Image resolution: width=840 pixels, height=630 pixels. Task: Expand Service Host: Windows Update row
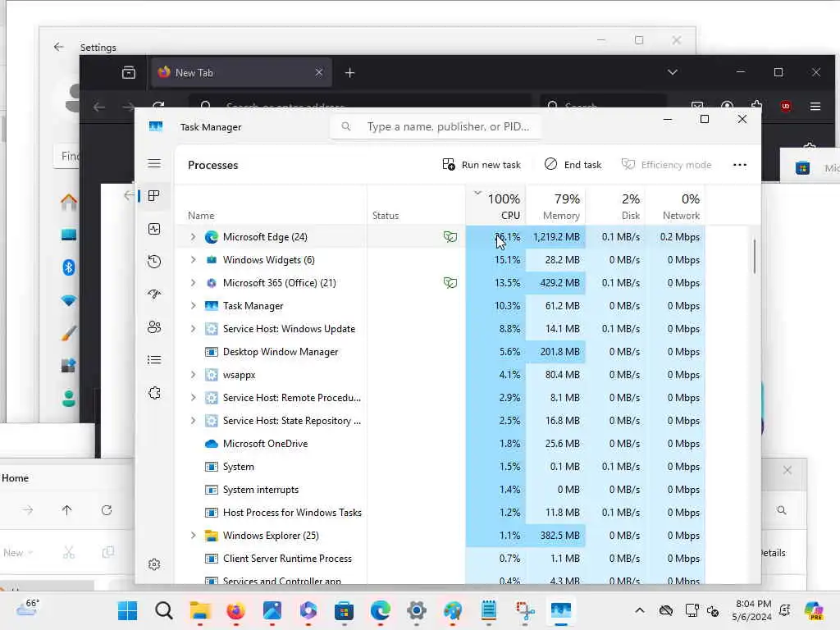click(x=194, y=329)
